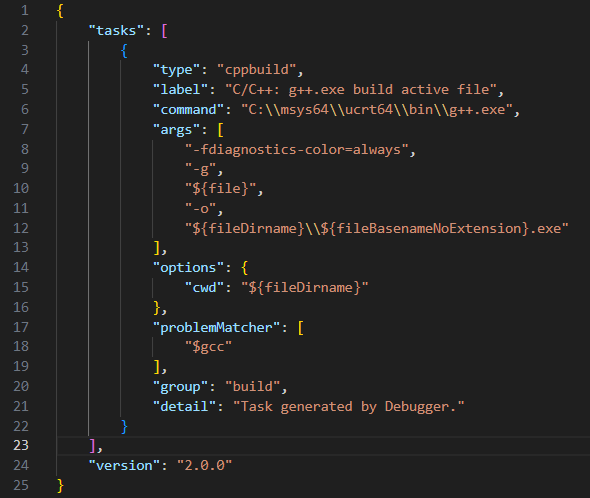The image size is (590, 498).
Task: Click the closing bracket on line 13
Action: click(157, 248)
